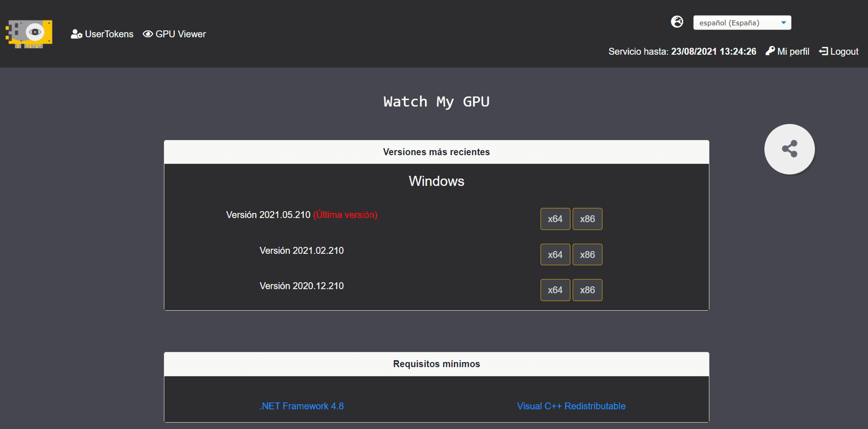Viewport: 868px width, 429px height.
Task: Download x64 for version 2021.02.210
Action: coord(555,255)
